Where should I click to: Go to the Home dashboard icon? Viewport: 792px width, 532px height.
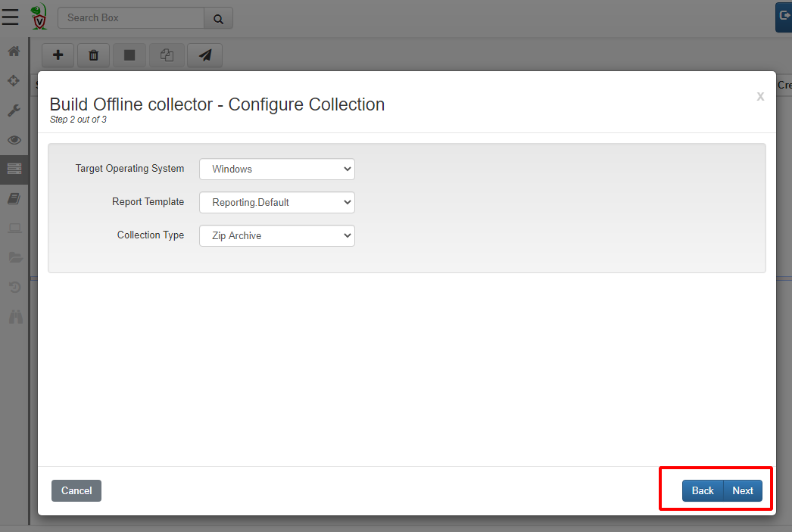point(14,52)
